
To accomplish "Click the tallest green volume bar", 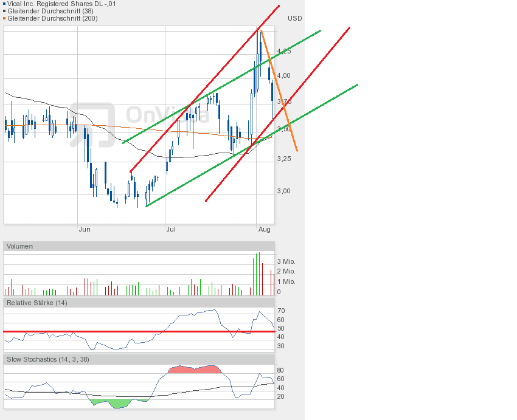I will [259, 275].
